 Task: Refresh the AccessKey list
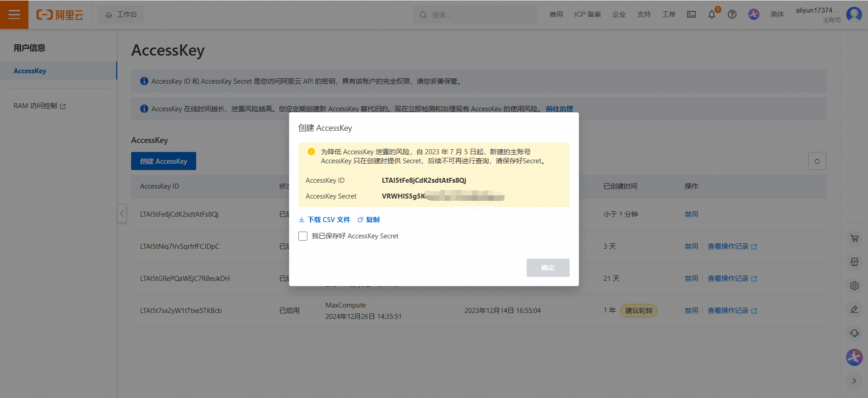coord(817,161)
